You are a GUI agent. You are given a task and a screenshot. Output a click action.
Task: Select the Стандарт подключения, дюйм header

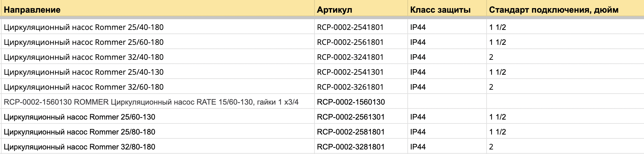(565, 9)
